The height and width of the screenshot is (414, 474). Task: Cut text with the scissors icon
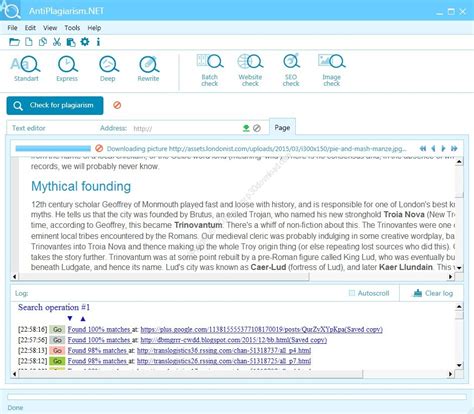57,42
